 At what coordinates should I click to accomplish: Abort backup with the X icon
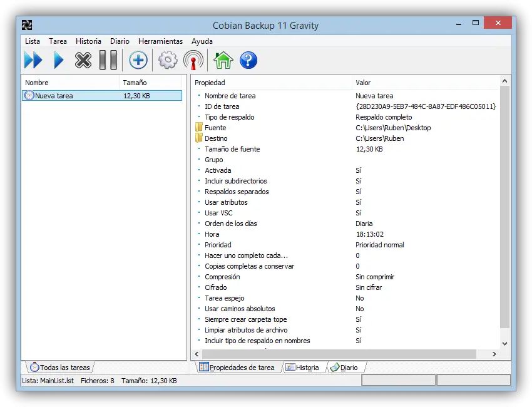(x=83, y=60)
